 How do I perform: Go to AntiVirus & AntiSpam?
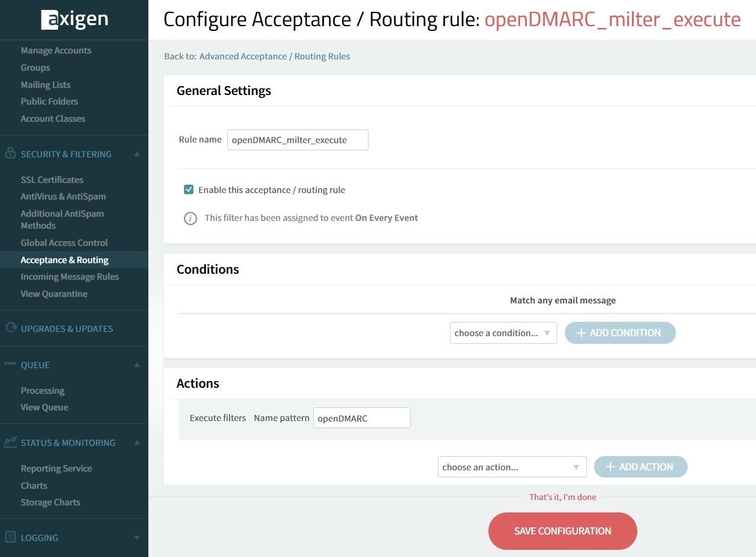tap(63, 197)
